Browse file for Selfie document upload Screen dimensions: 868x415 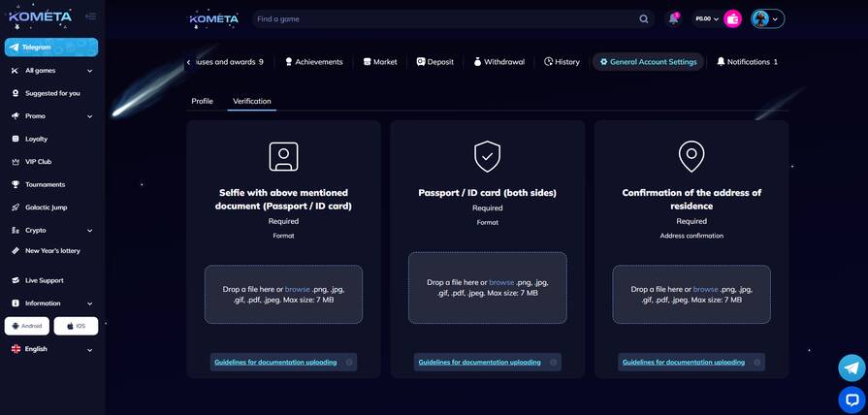297,289
